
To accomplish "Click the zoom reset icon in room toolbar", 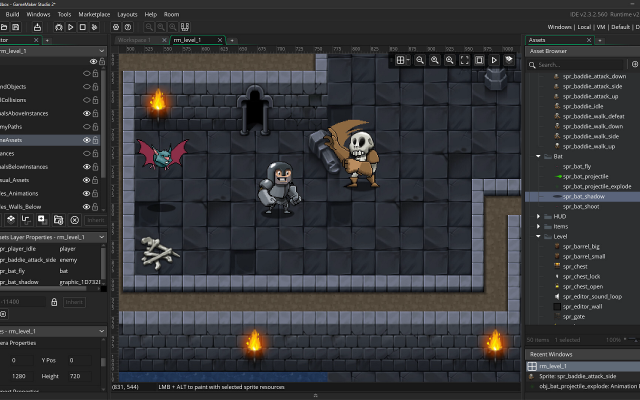I will [x=435, y=60].
